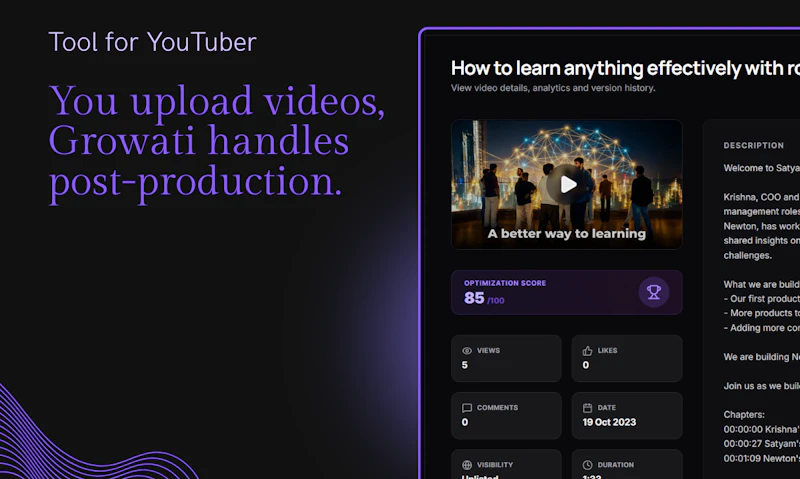Click chapter timestamp '00:01:09 Newton'
This screenshot has height=479, width=800.
click(x=762, y=459)
